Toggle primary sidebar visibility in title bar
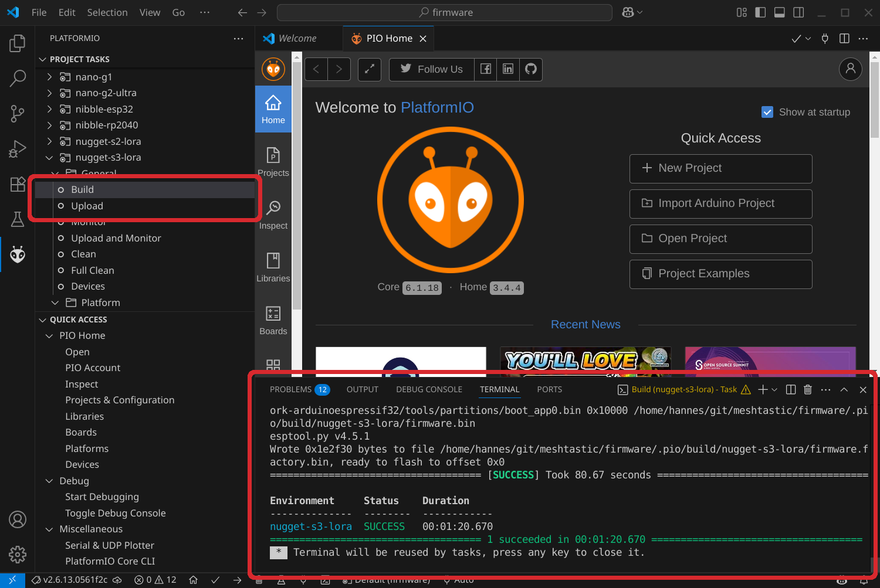The height and width of the screenshot is (588, 880). [760, 12]
